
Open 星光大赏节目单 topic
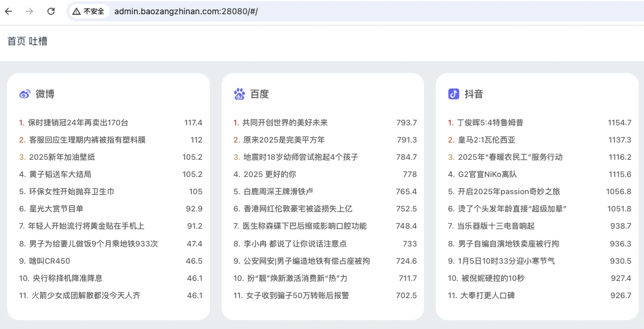(56, 209)
